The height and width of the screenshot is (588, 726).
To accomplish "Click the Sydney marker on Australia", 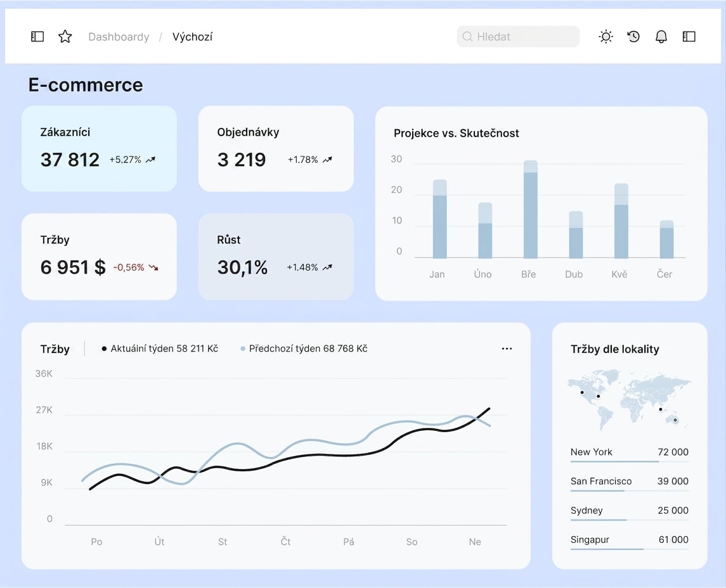I will click(x=675, y=420).
